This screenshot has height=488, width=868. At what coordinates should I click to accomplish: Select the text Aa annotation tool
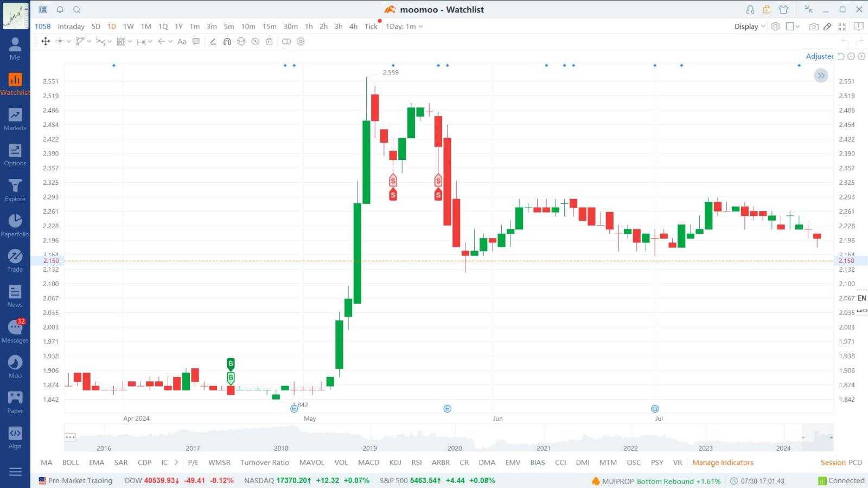pos(182,41)
